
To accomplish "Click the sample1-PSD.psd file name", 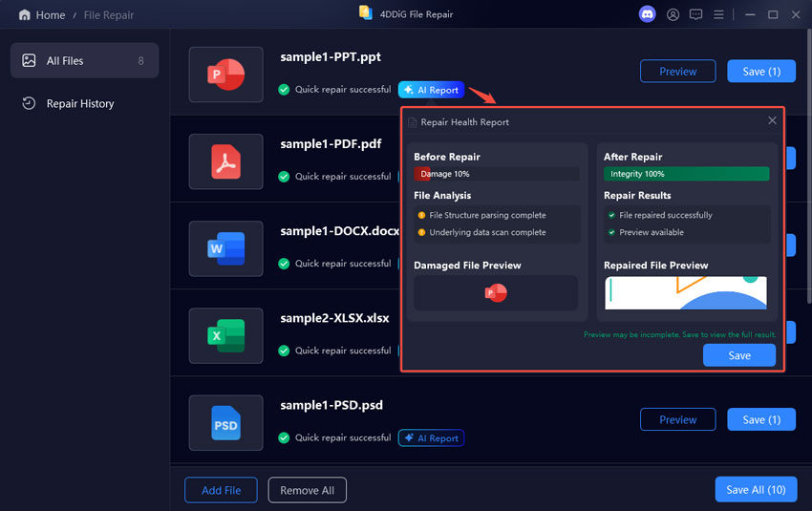I will point(331,405).
